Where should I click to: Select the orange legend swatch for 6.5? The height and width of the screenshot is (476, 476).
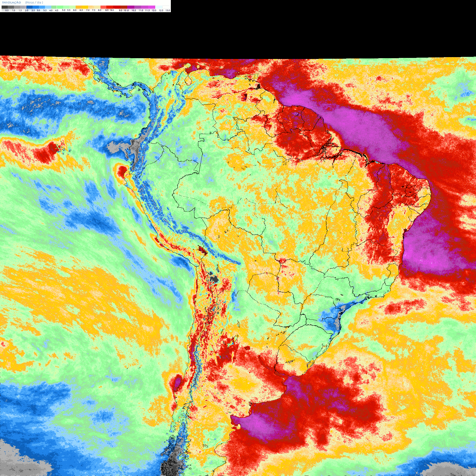click(79, 7)
